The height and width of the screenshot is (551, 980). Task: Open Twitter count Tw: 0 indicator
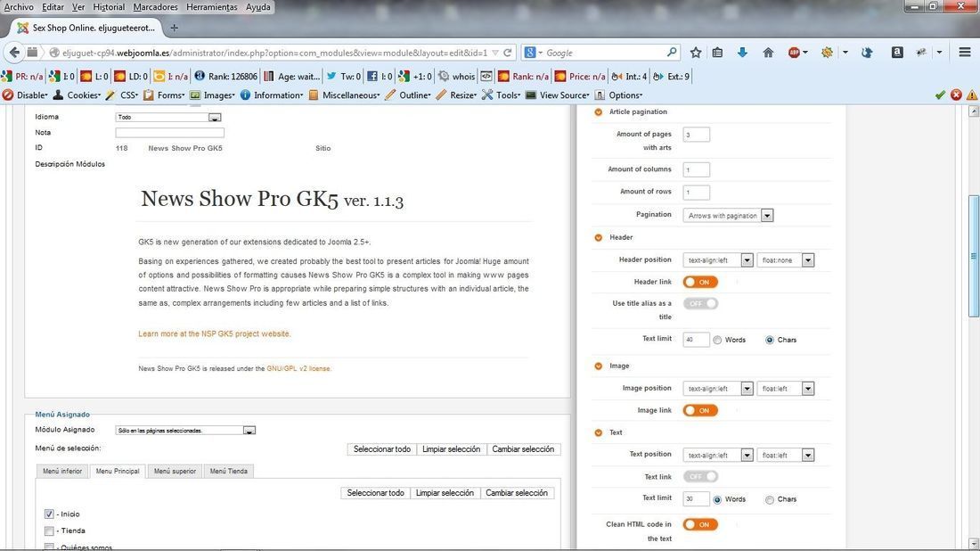[x=344, y=77]
